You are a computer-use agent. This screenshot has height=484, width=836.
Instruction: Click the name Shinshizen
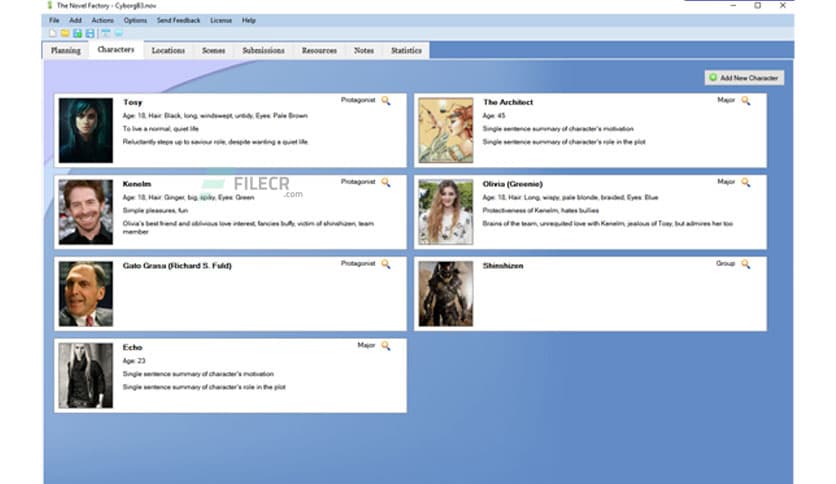(x=503, y=265)
